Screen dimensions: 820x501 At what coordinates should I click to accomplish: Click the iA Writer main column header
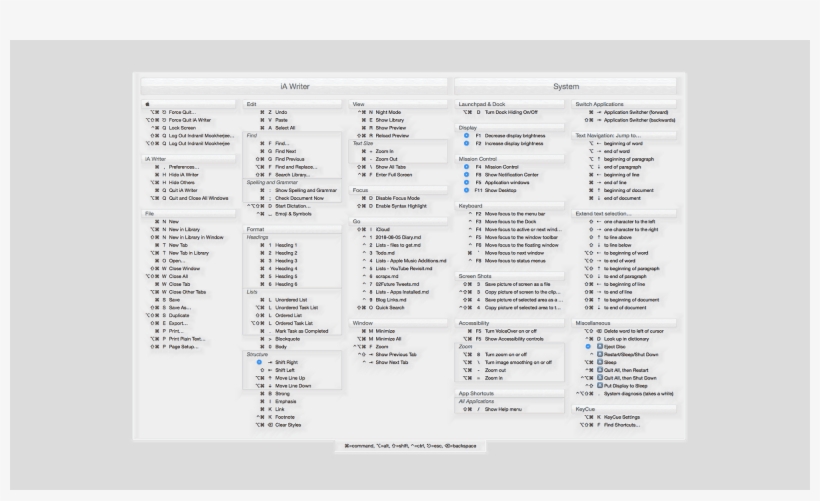tap(294, 86)
